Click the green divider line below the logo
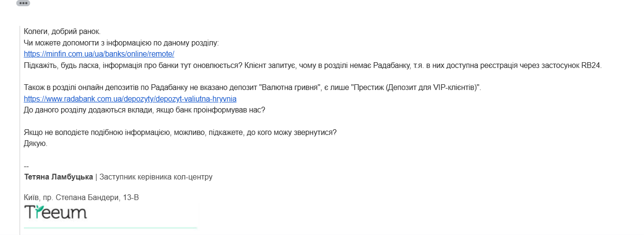The width and height of the screenshot is (644, 235). (110, 228)
